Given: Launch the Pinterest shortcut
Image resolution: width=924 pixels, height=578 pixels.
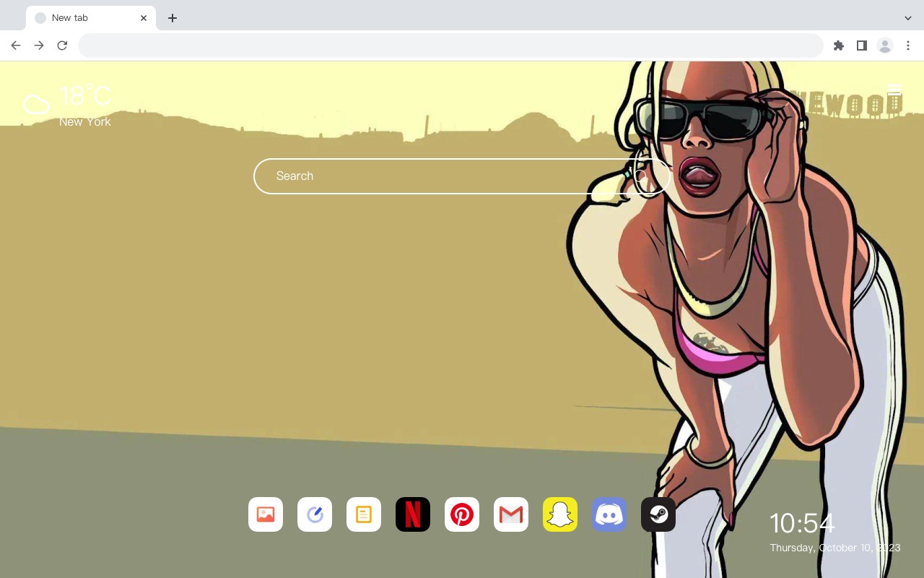Looking at the screenshot, I should coord(462,514).
